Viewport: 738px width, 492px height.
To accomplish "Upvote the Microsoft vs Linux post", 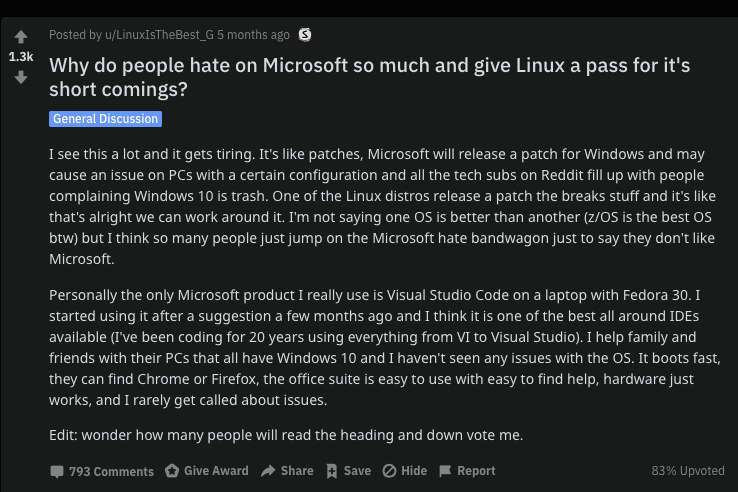I will (21, 37).
